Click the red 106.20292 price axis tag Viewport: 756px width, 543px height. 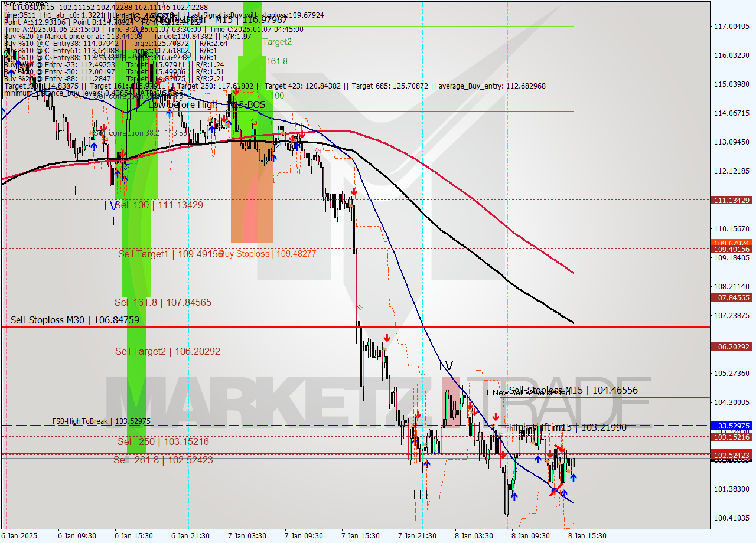732,346
